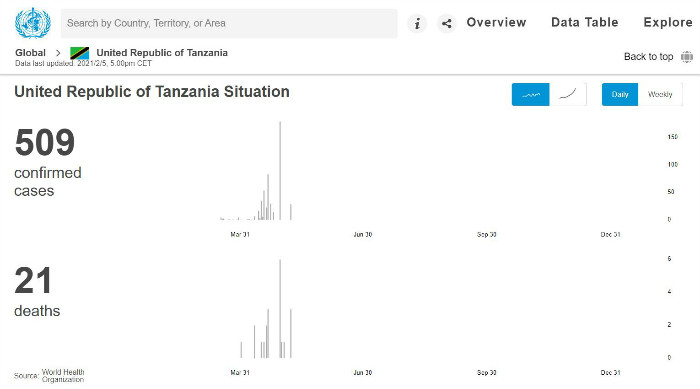This screenshot has height=389, width=700.
Task: Click the tallest bar in cases chart
Action: tap(280, 171)
